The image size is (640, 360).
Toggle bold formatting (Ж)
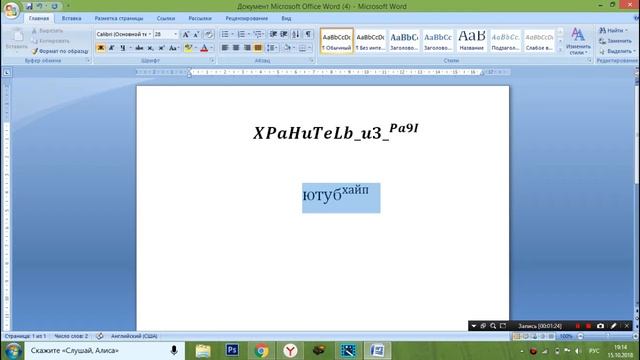[x=100, y=48]
